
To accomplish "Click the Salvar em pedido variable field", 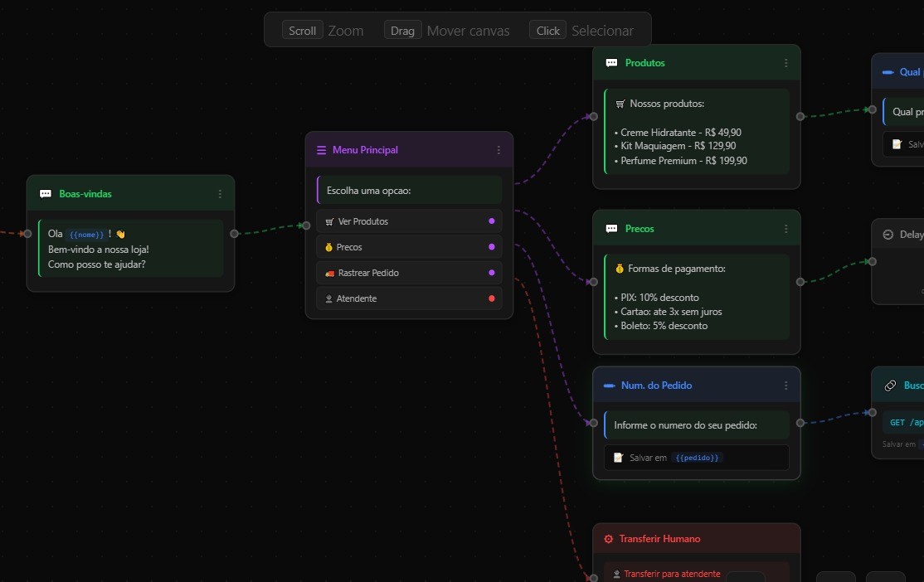I will (x=696, y=458).
